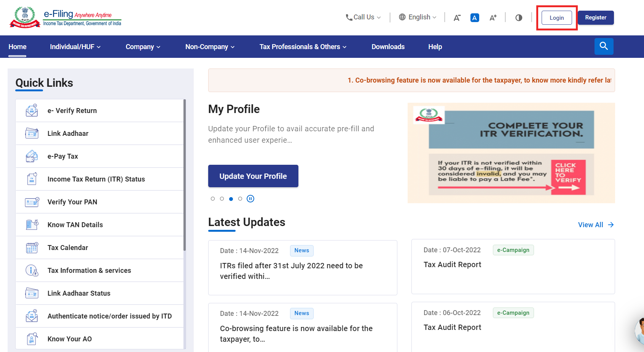Expand the Individual/HUF menu
The image size is (644, 352).
coord(75,47)
